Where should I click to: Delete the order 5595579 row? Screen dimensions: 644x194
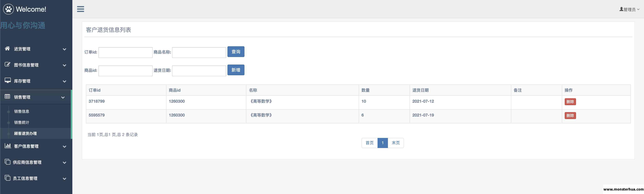point(570,115)
